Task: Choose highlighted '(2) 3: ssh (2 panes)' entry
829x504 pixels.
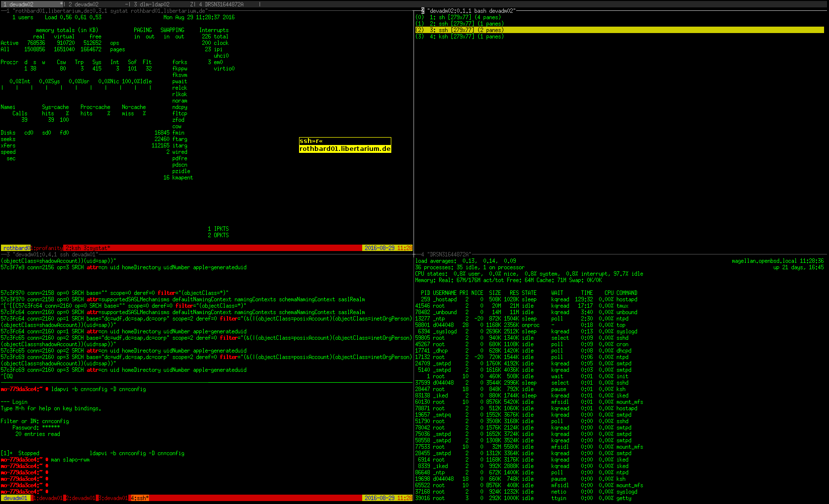Action: coord(619,30)
